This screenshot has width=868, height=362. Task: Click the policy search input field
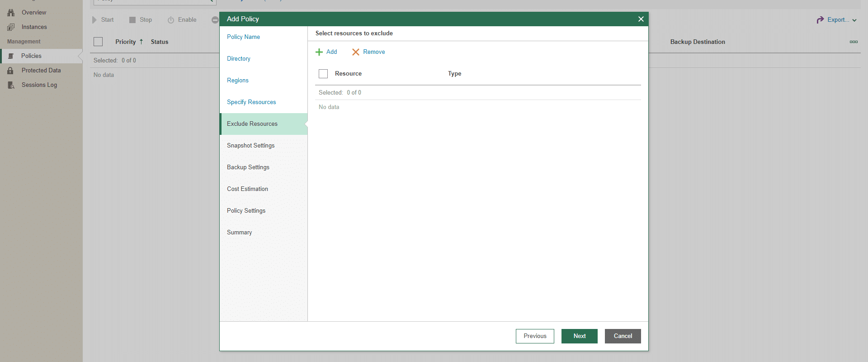click(155, 2)
